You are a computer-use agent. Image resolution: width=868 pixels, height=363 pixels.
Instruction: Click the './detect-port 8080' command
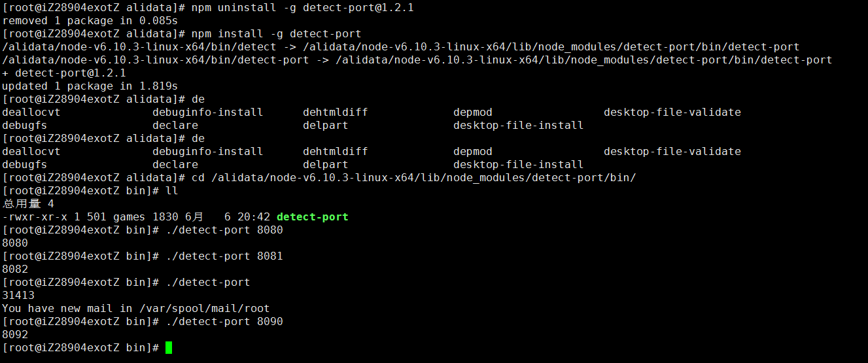(224, 230)
